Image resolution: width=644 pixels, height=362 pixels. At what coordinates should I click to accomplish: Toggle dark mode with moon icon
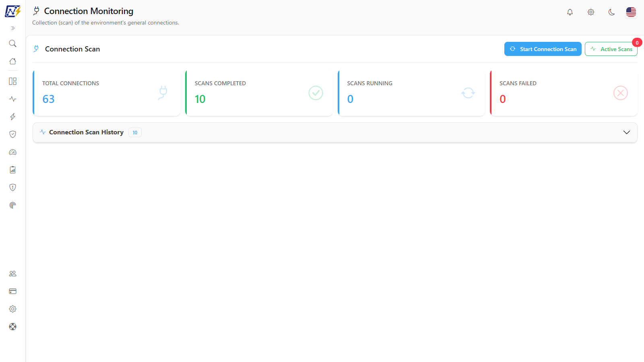pyautogui.click(x=612, y=12)
